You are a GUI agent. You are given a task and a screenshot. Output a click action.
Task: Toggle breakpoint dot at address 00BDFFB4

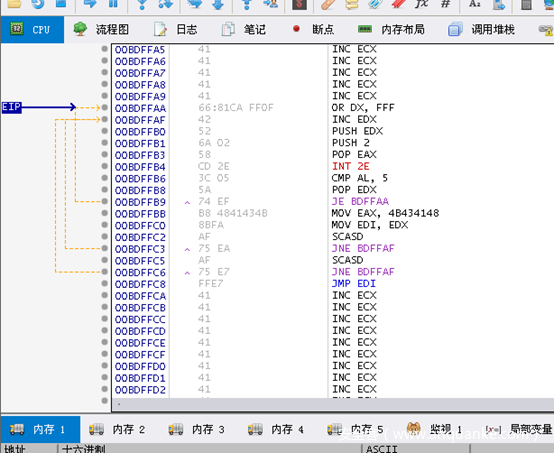[104, 166]
